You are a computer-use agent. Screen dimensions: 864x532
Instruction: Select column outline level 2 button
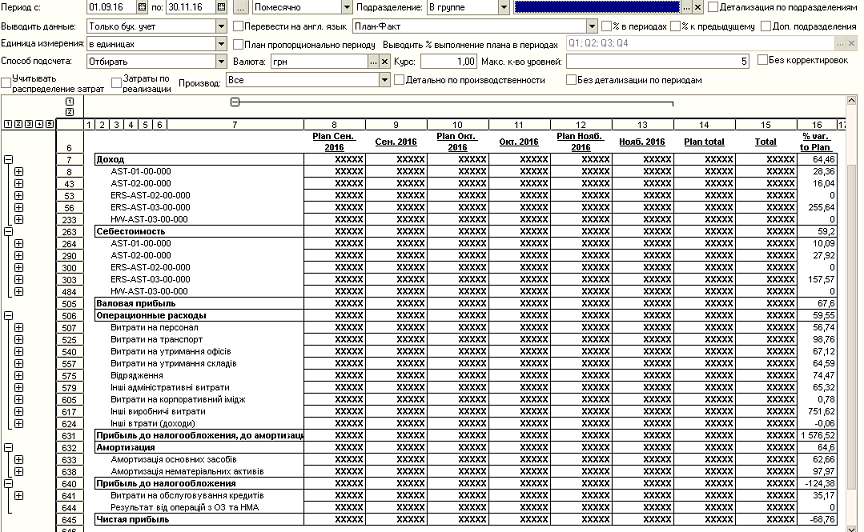click(69, 112)
